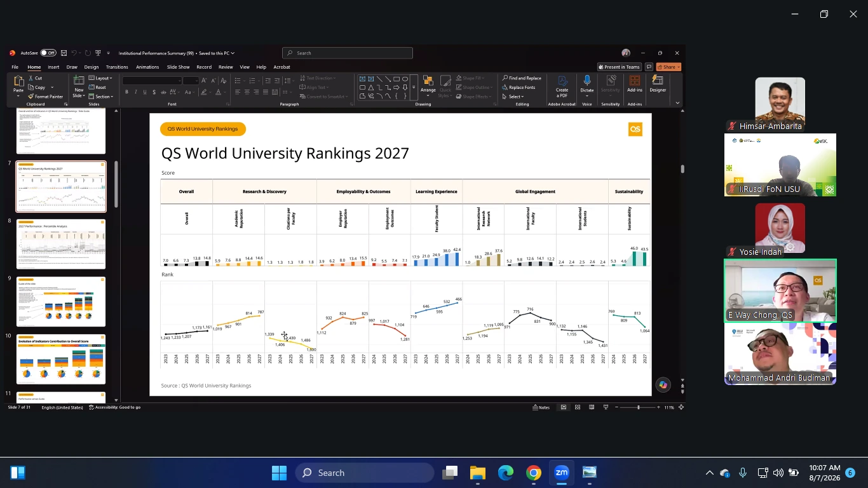The height and width of the screenshot is (488, 868).
Task: Click the Start From Beginning presentation icon
Action: pyautogui.click(x=98, y=53)
